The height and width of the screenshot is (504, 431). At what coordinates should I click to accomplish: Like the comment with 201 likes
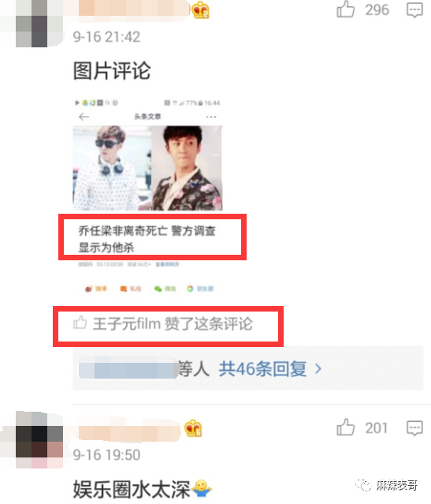(346, 427)
